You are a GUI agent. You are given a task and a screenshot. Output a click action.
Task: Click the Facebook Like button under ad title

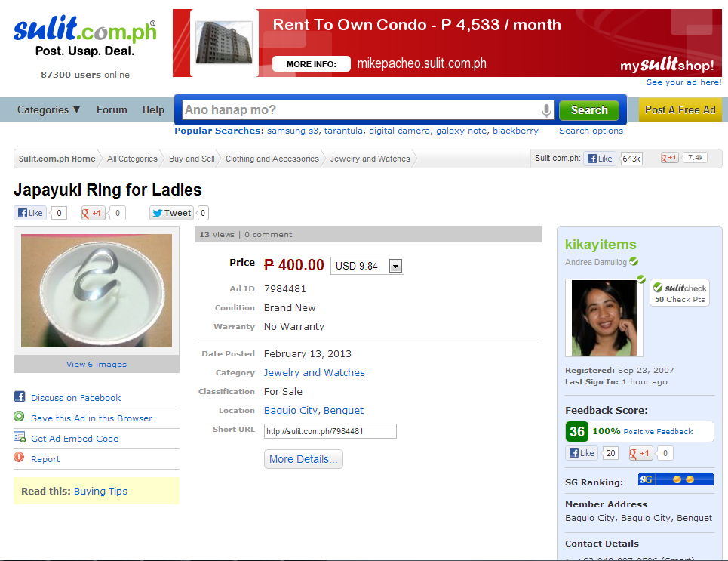(x=30, y=213)
